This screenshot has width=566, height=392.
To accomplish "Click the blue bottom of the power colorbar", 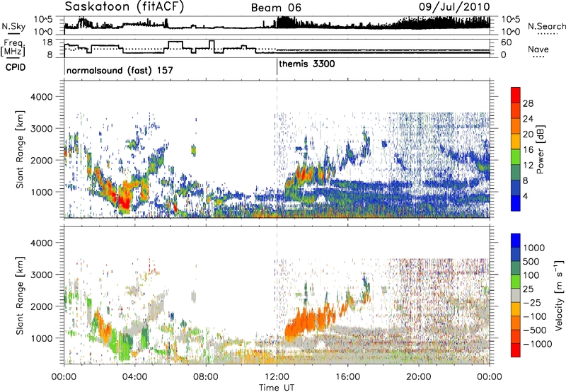I will pyautogui.click(x=516, y=204).
